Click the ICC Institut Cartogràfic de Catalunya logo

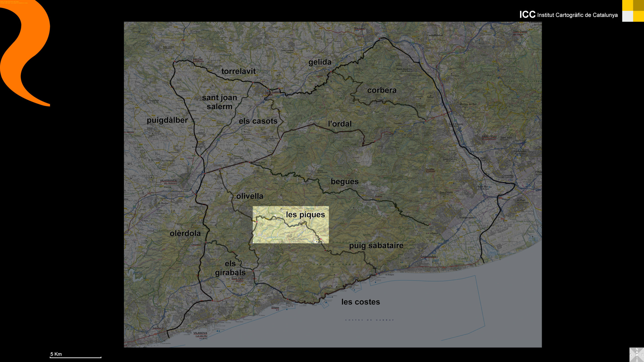click(568, 15)
